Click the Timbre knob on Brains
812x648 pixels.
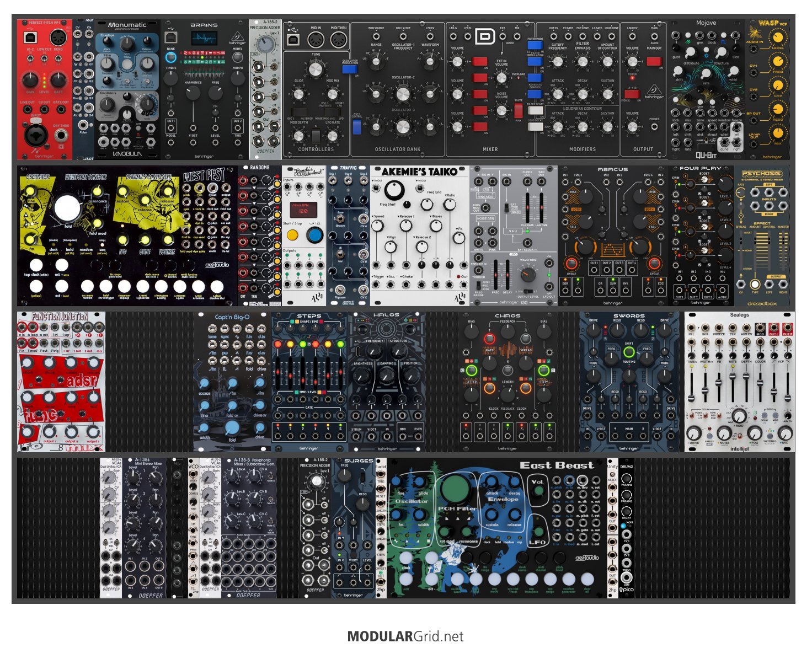(171, 79)
